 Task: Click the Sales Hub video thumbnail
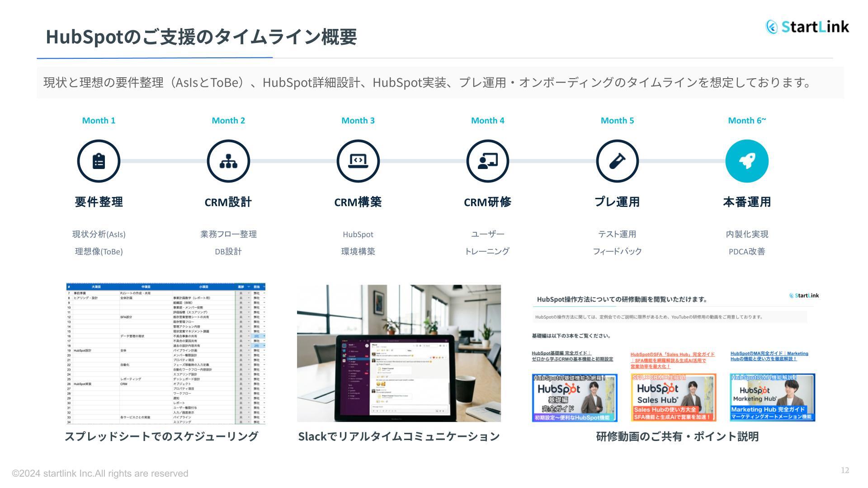[x=675, y=396]
